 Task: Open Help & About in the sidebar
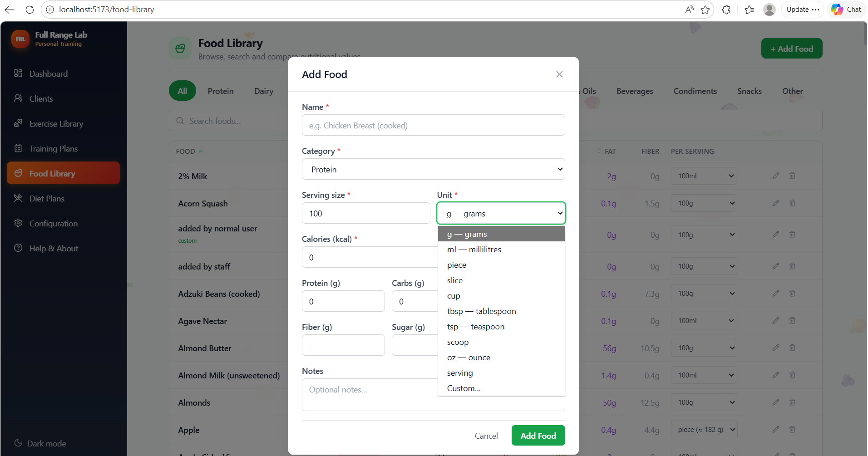coord(64,248)
